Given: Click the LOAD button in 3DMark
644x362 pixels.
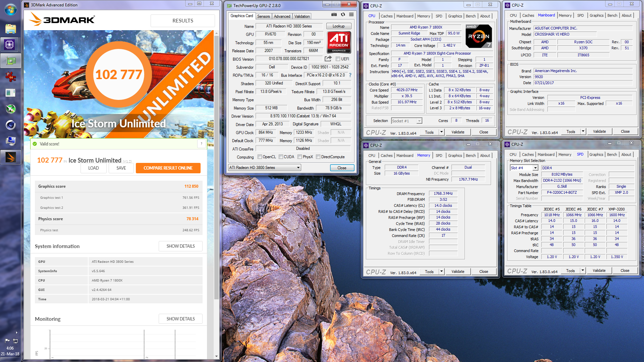Looking at the screenshot, I should pyautogui.click(x=94, y=168).
